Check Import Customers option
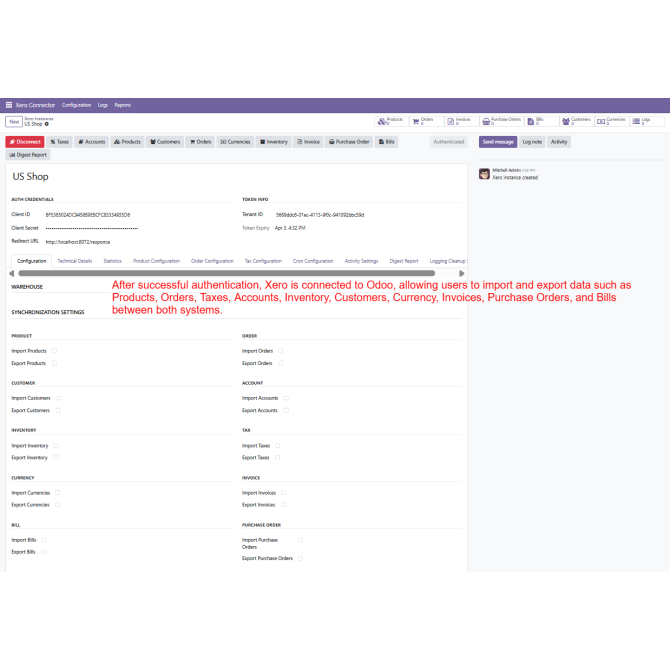The height and width of the screenshot is (670, 670). point(58,398)
